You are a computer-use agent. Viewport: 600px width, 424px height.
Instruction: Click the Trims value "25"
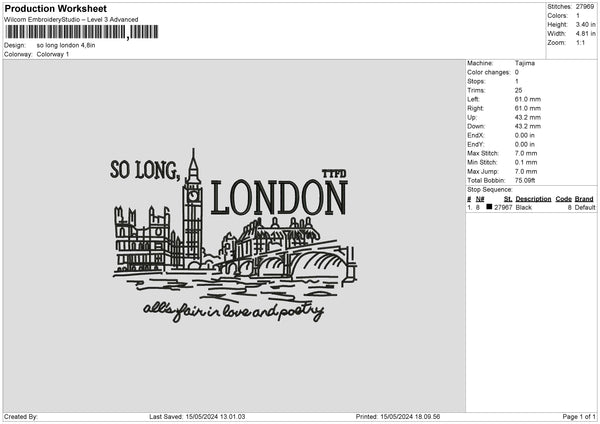[x=518, y=90]
